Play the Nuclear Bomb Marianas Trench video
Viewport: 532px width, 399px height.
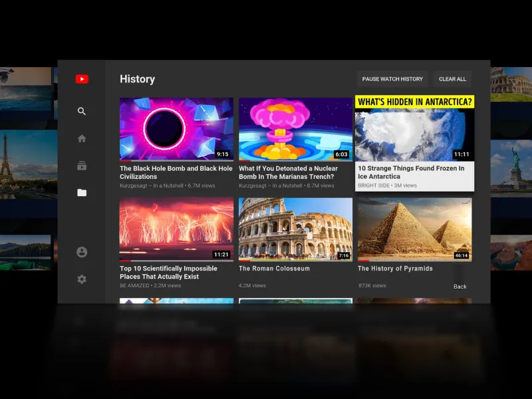[x=295, y=128]
